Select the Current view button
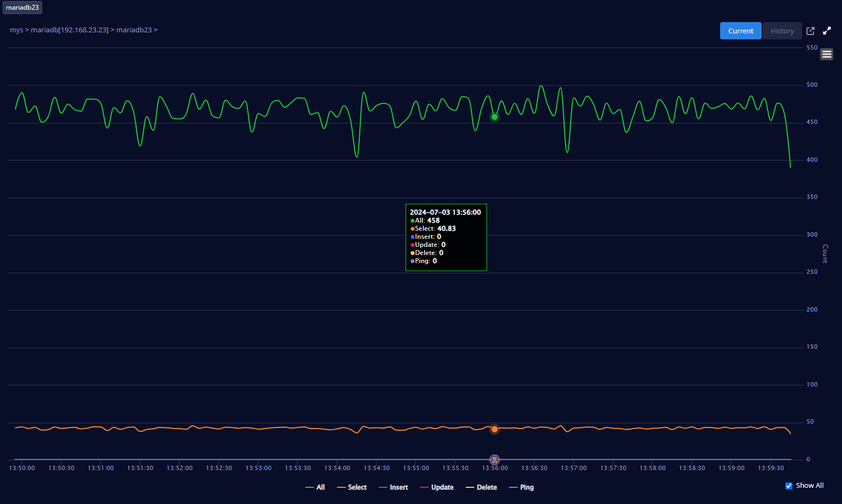This screenshot has height=504, width=842. (741, 31)
